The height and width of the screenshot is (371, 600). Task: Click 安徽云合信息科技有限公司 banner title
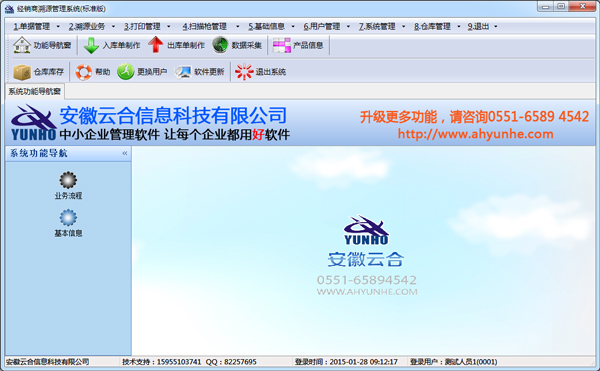click(x=173, y=116)
